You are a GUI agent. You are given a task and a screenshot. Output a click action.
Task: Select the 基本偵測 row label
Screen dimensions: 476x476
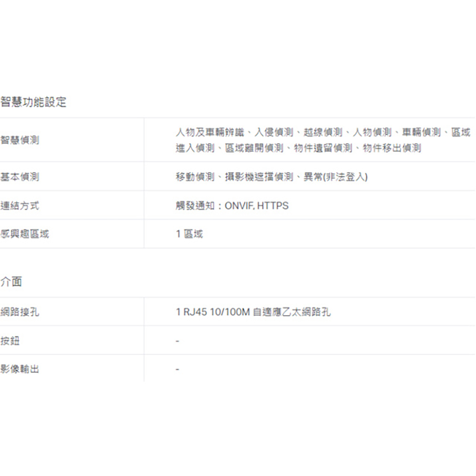[x=20, y=177]
